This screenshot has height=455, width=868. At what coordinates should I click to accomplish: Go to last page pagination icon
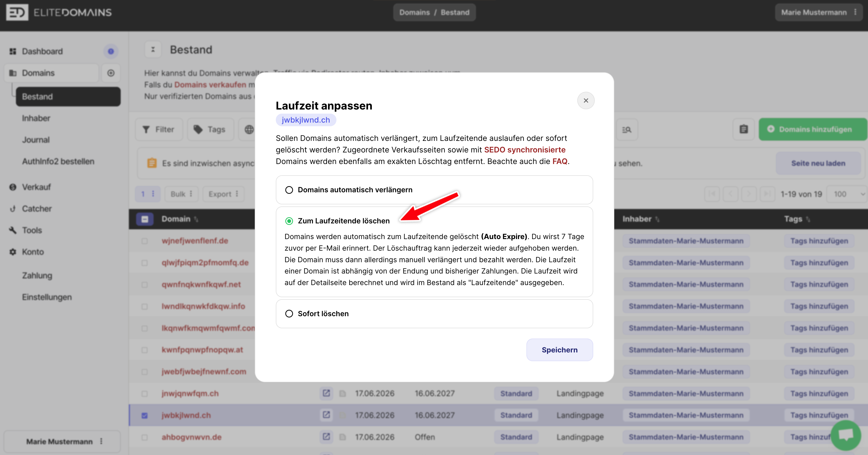(x=767, y=194)
